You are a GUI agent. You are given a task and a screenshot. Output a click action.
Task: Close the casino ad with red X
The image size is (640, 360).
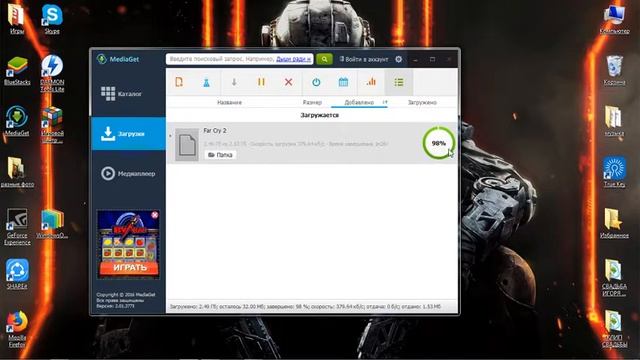click(155, 215)
